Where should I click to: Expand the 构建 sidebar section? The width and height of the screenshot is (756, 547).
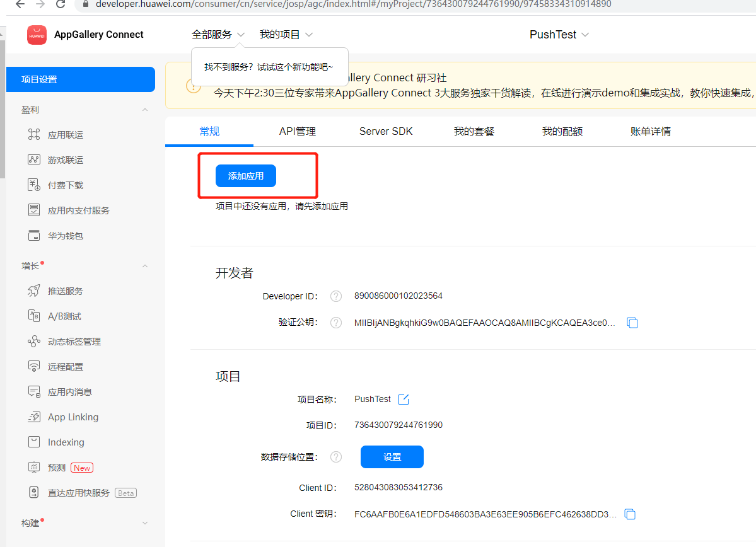(145, 523)
